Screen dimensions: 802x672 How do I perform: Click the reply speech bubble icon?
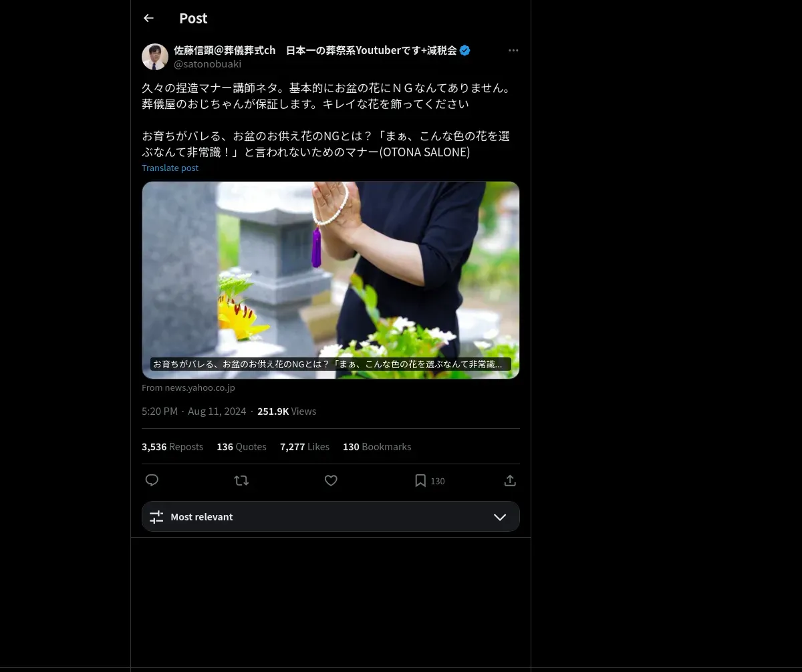pyautogui.click(x=152, y=480)
